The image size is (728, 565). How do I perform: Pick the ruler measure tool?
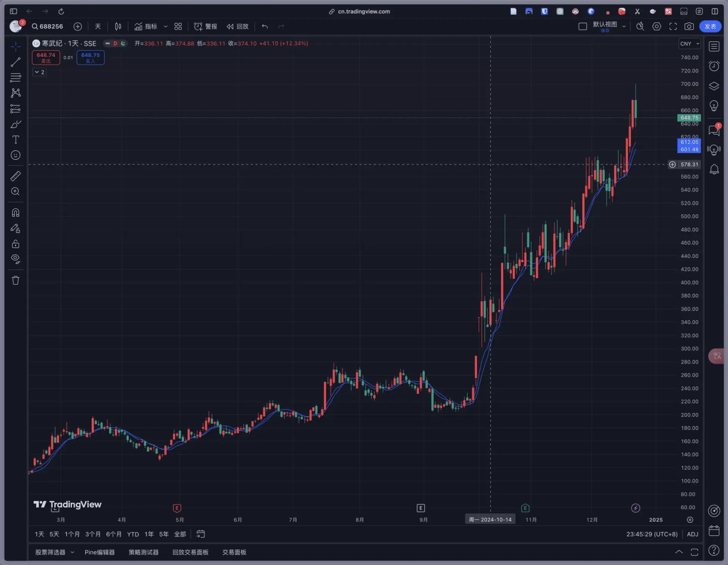click(x=16, y=176)
